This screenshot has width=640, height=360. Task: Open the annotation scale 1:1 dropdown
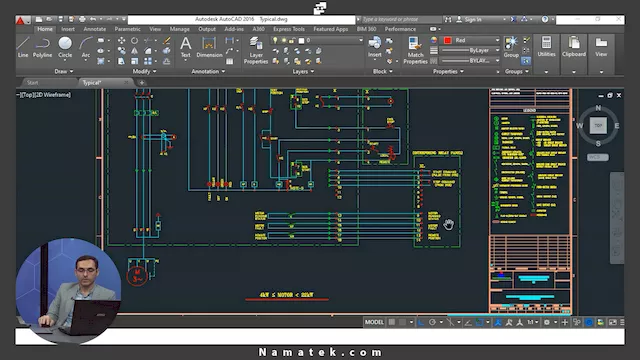click(x=532, y=322)
